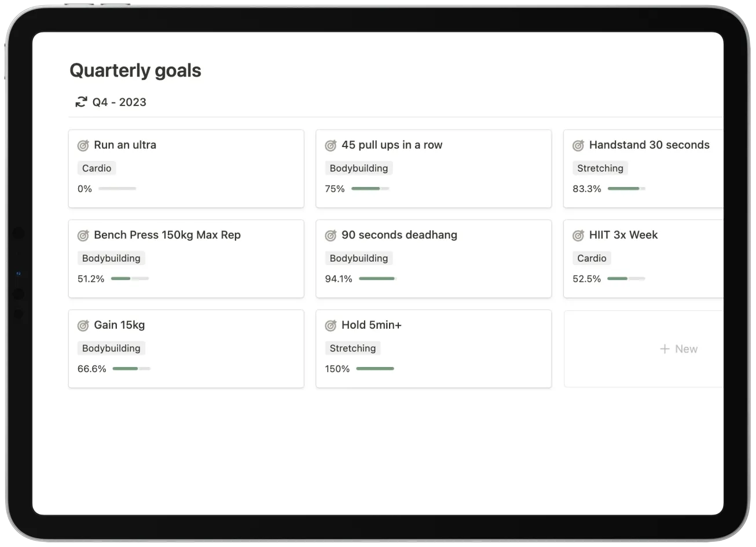The height and width of the screenshot is (547, 756).
Task: Click the Cardio tag on HIIT 3x Week
Action: [592, 258]
